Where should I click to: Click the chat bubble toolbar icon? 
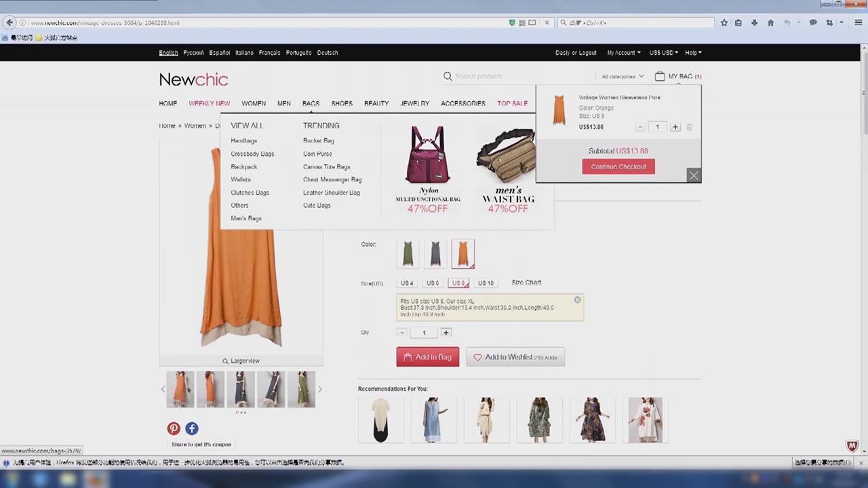tap(813, 22)
